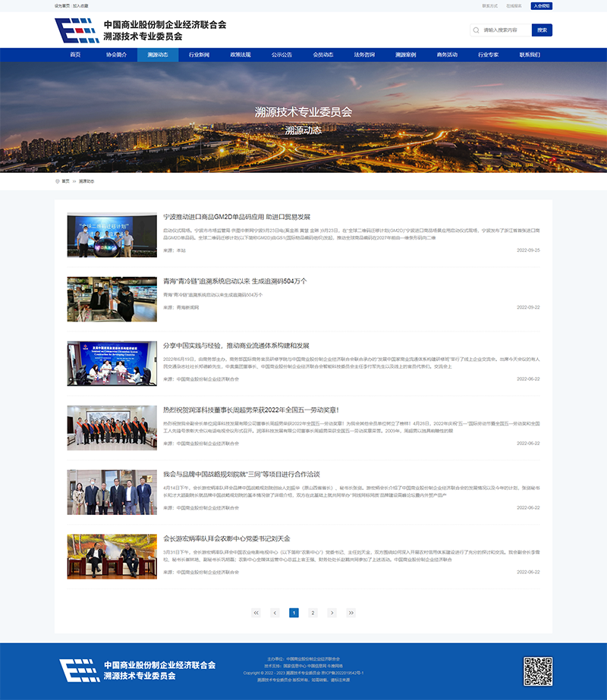Open article about 宁波 GM2D单品码
Viewport: 607px width, 700px height.
[237, 217]
